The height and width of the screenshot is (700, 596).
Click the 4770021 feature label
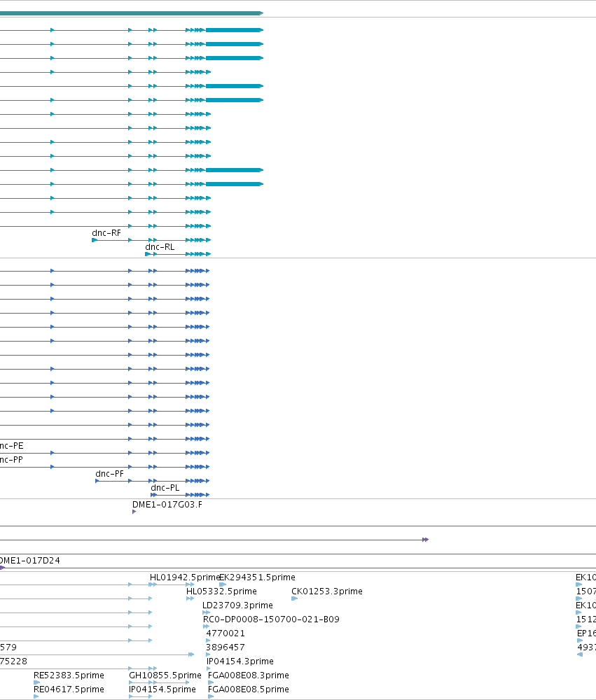226,633
